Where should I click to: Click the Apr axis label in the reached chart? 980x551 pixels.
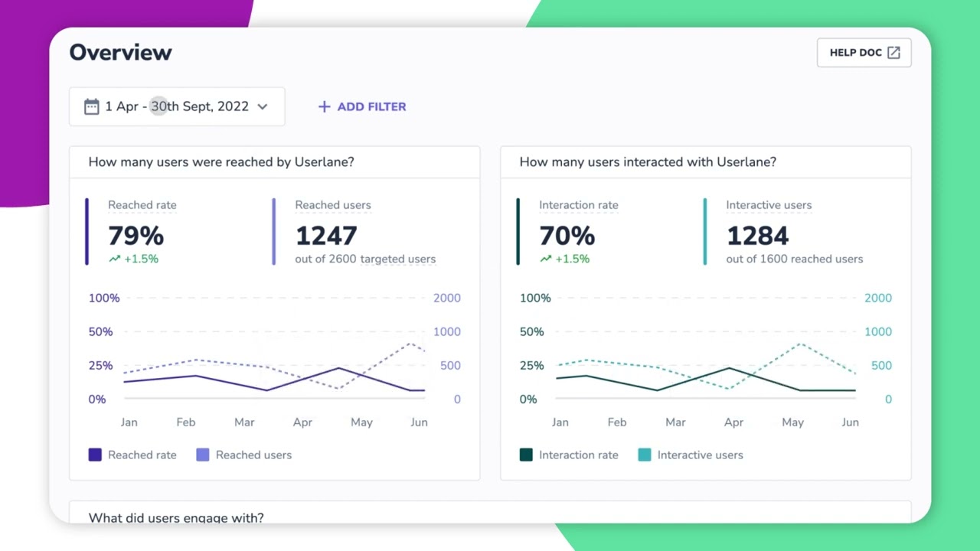pos(302,422)
